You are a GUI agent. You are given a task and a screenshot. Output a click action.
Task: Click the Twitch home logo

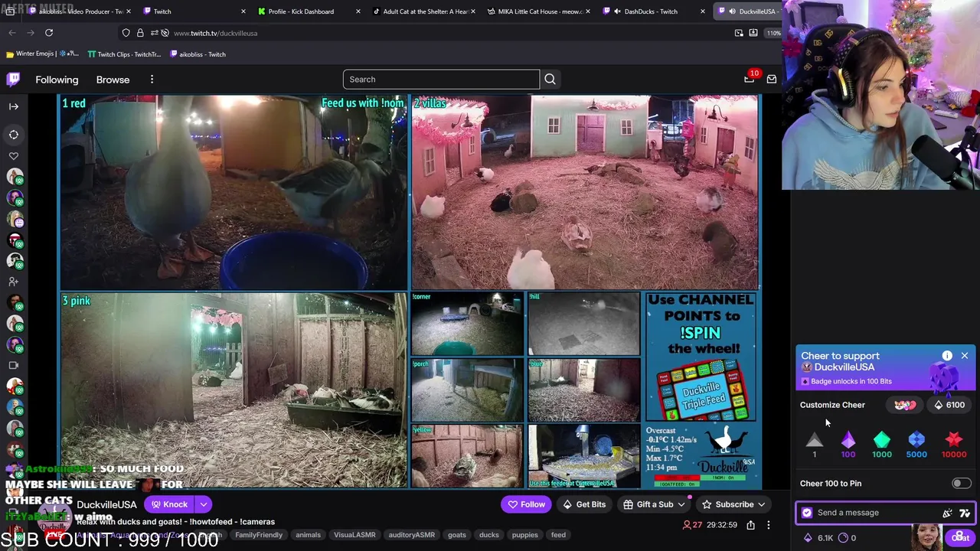(x=14, y=80)
